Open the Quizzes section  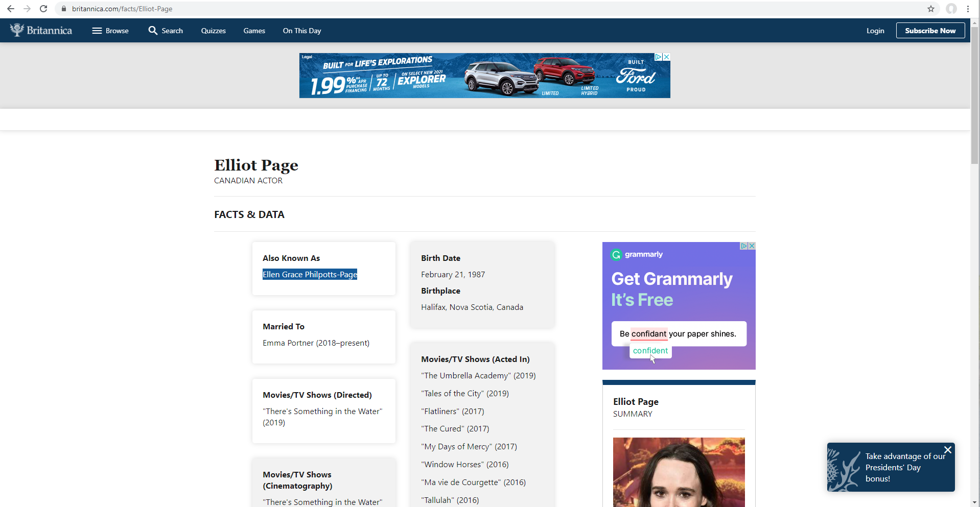click(214, 31)
